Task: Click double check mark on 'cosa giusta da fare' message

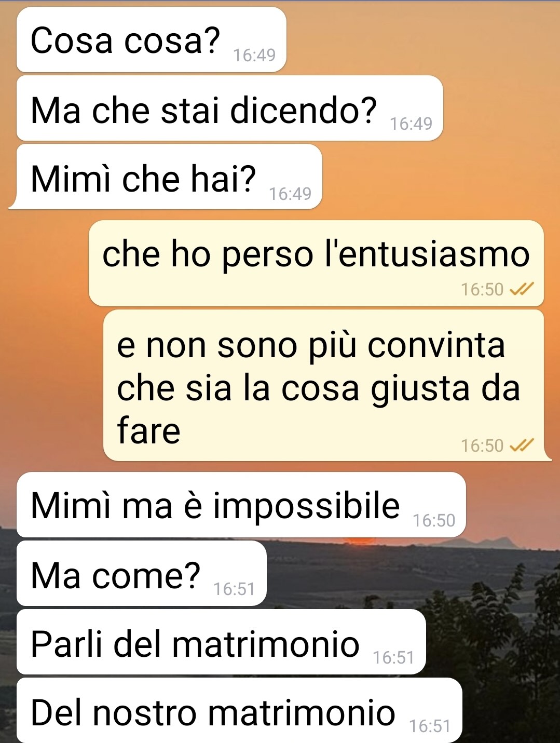Action: 522,445
